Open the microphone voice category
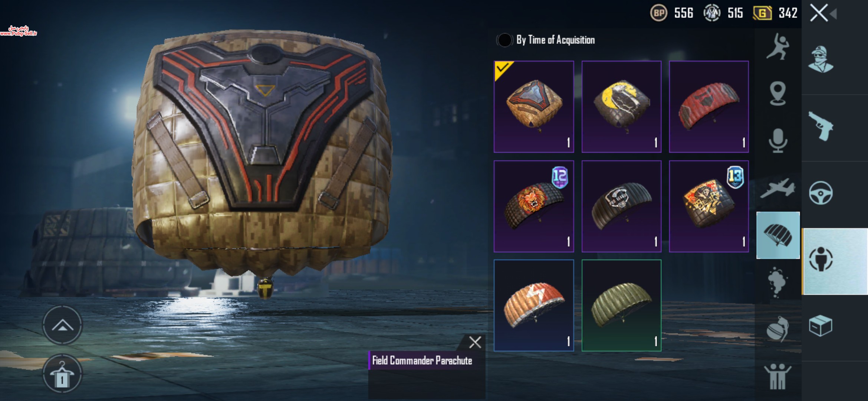Image resolution: width=868 pixels, height=401 pixels. (x=778, y=140)
